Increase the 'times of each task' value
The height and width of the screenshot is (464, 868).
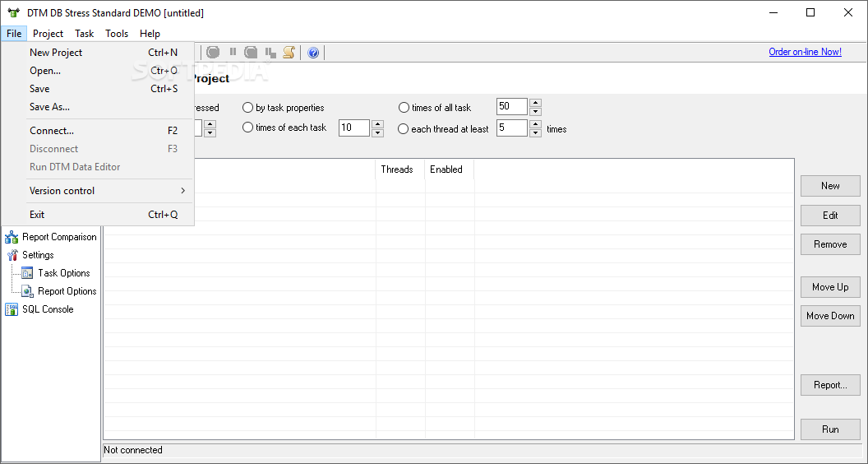tap(377, 124)
